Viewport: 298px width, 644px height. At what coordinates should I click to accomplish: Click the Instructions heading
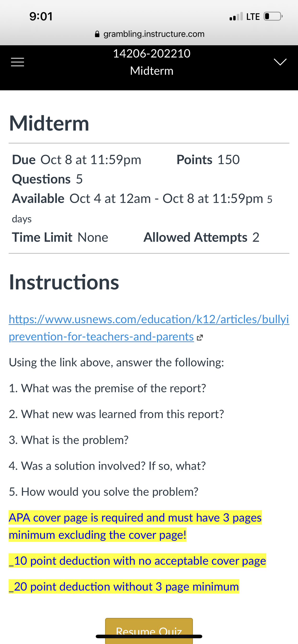click(x=64, y=282)
